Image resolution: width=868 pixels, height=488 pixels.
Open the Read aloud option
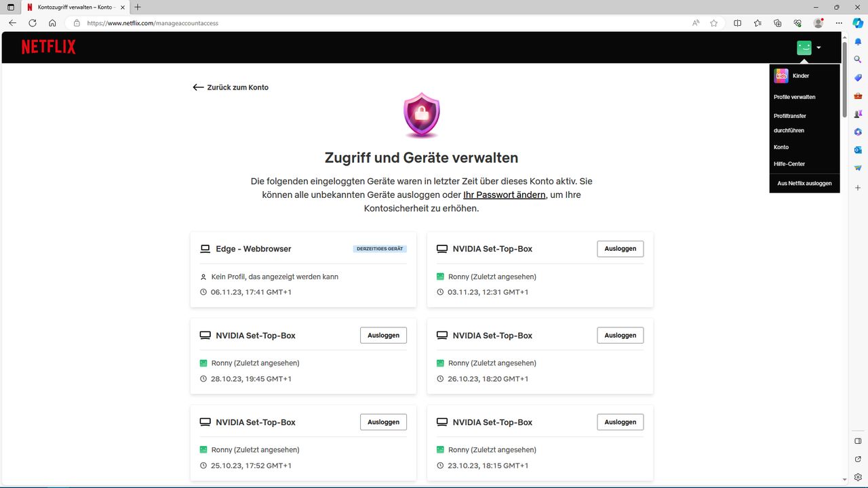[696, 22]
